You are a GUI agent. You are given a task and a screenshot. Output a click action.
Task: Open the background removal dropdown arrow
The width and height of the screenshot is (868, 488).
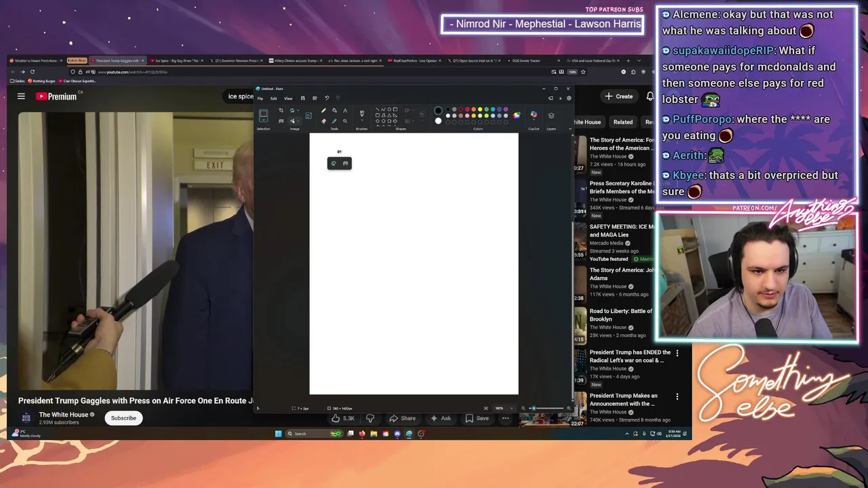(x=298, y=121)
